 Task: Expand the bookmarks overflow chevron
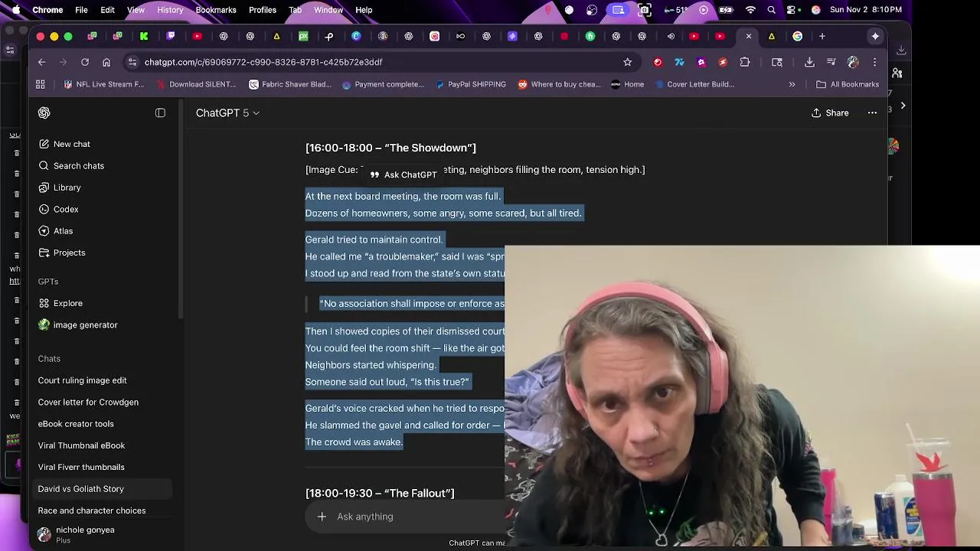point(792,84)
